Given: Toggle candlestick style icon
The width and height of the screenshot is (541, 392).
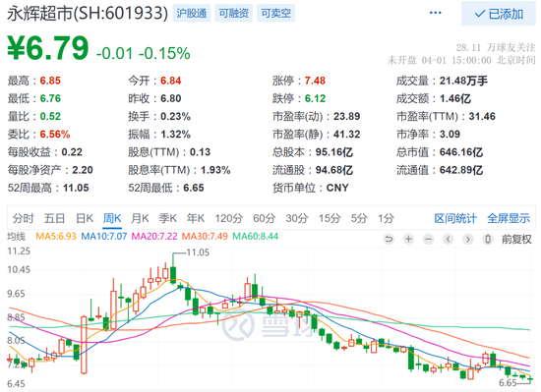Looking at the screenshot, I should (x=488, y=239).
